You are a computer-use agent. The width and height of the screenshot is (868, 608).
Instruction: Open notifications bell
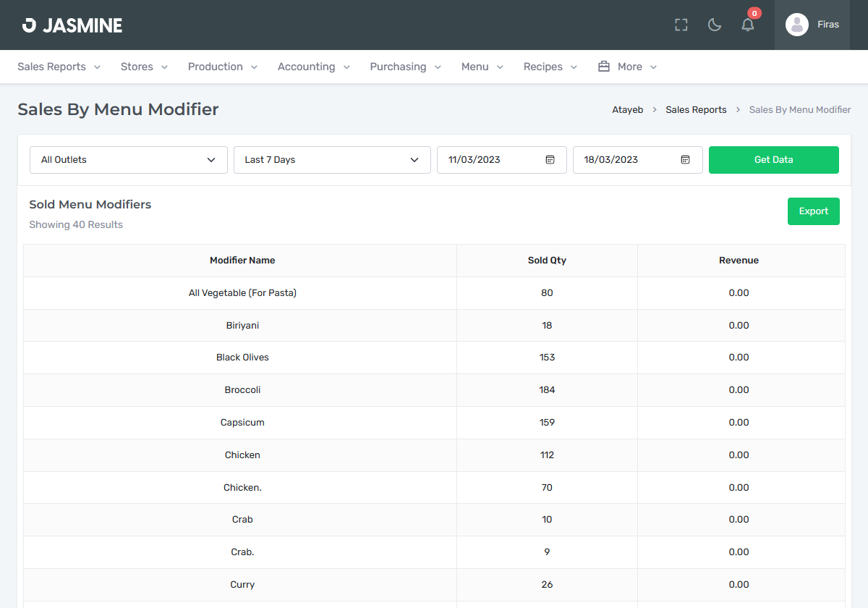coord(748,25)
